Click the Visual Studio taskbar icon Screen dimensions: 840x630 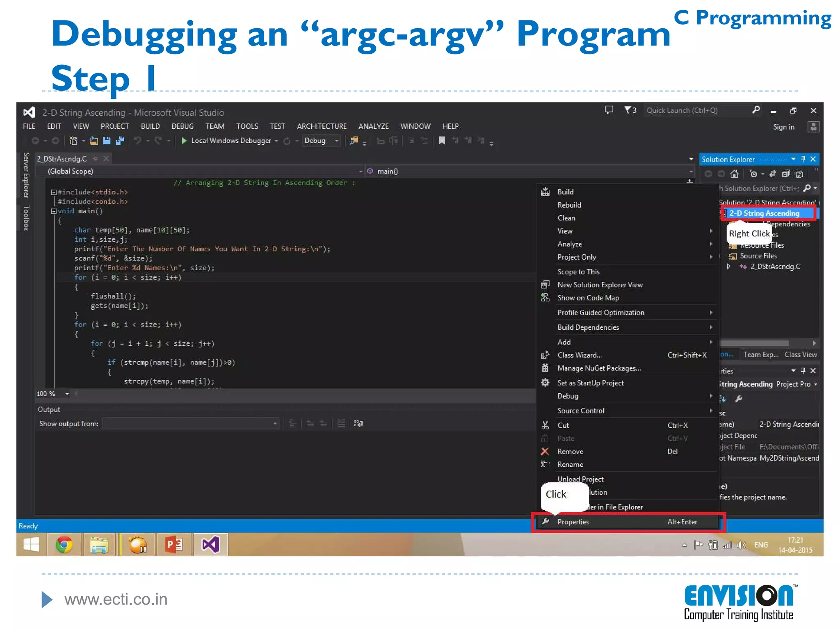click(210, 545)
